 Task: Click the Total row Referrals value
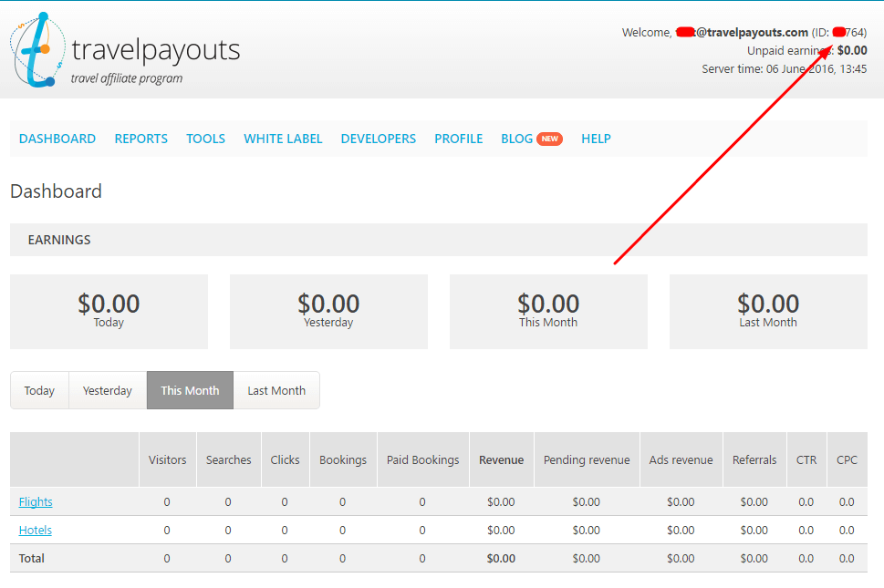point(754,558)
